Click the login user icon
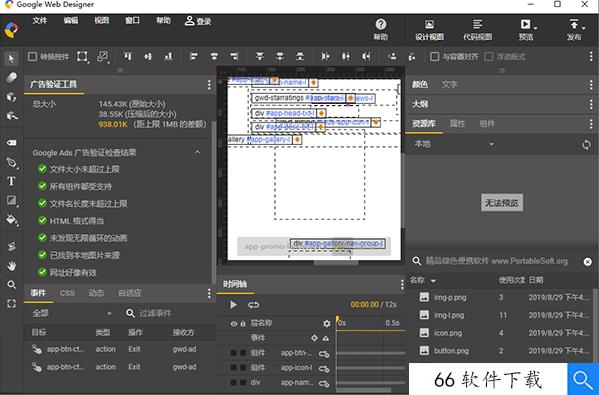 189,21
